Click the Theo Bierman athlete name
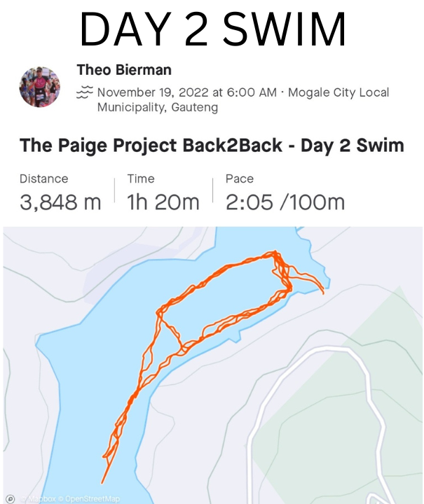424x504 pixels. (124, 70)
